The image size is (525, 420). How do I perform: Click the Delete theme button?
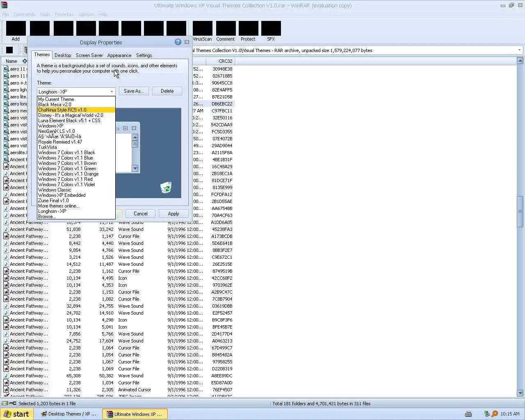click(x=167, y=91)
